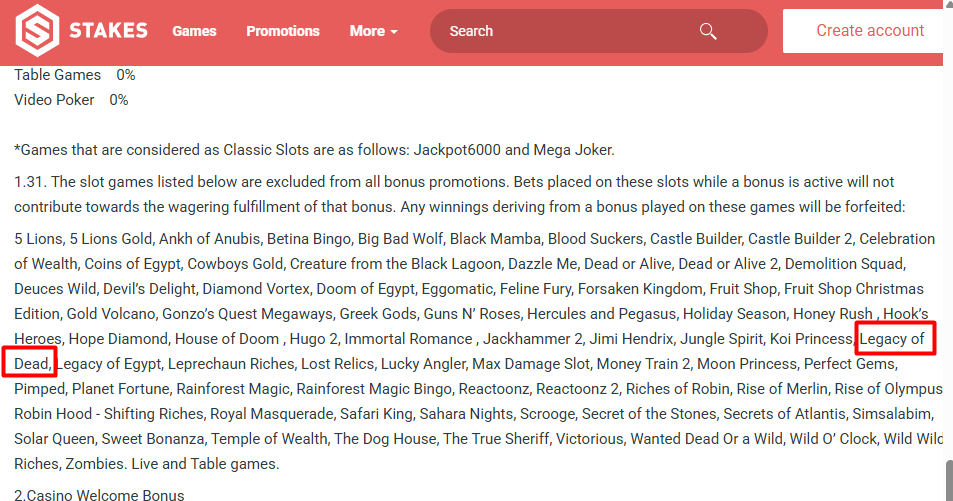Click Immortal Romance in the slot list
Viewport: 953px width, 501px height.
pos(414,339)
